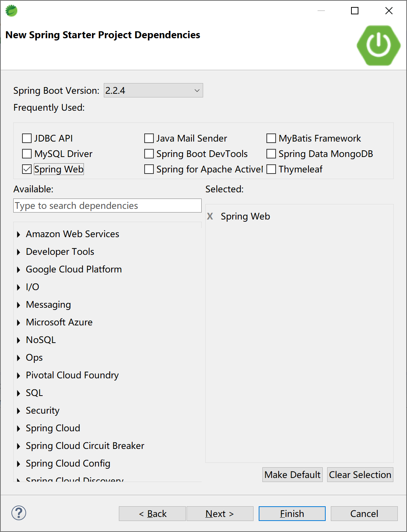Click the help question mark icon
Image resolution: width=407 pixels, height=532 pixels.
(19, 513)
